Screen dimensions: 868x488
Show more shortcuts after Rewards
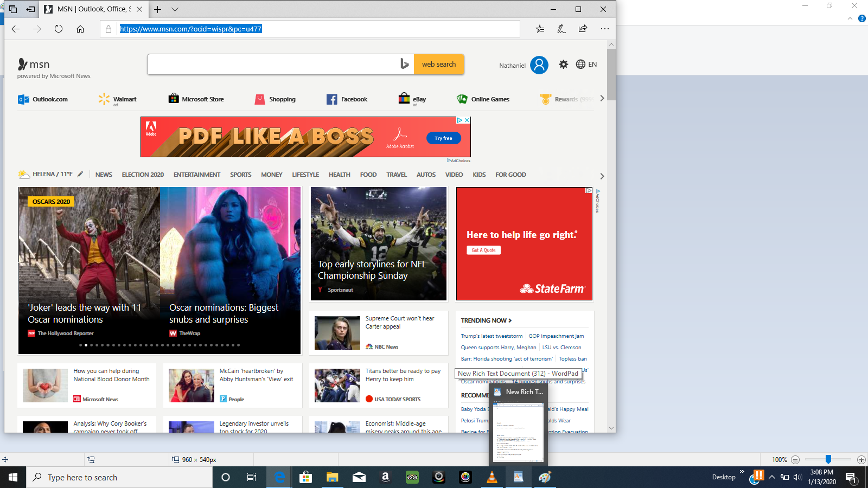602,99
